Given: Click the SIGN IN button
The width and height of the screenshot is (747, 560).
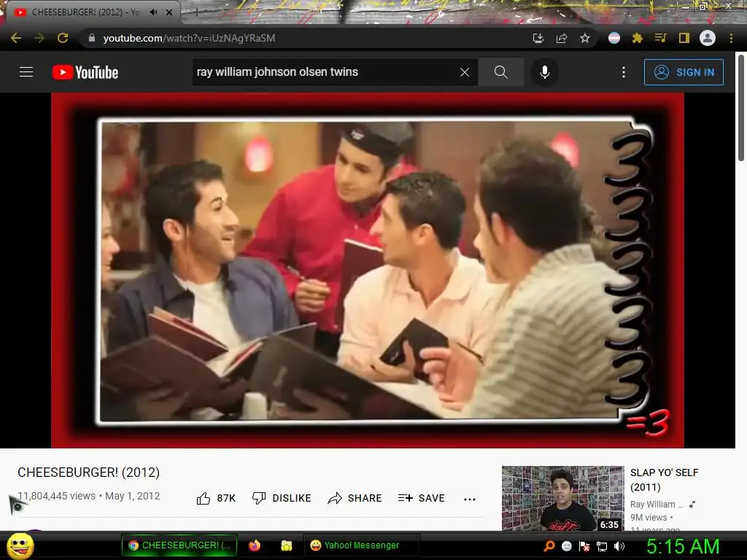Looking at the screenshot, I should 684,72.
